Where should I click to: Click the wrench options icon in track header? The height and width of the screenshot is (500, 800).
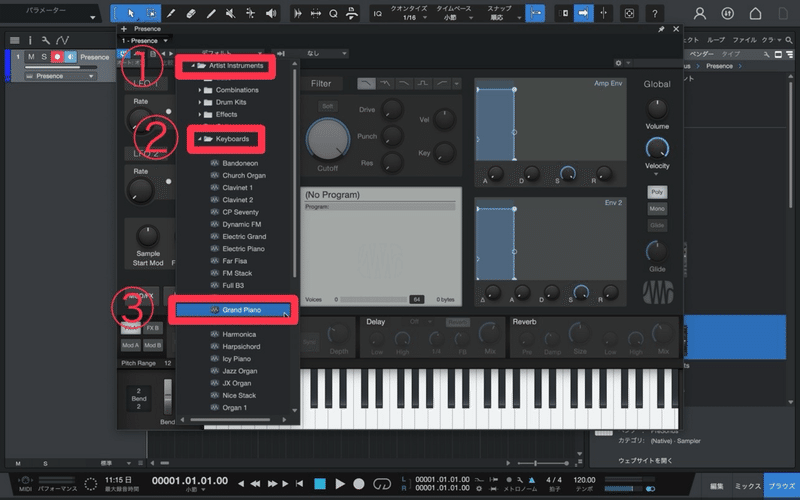point(45,40)
